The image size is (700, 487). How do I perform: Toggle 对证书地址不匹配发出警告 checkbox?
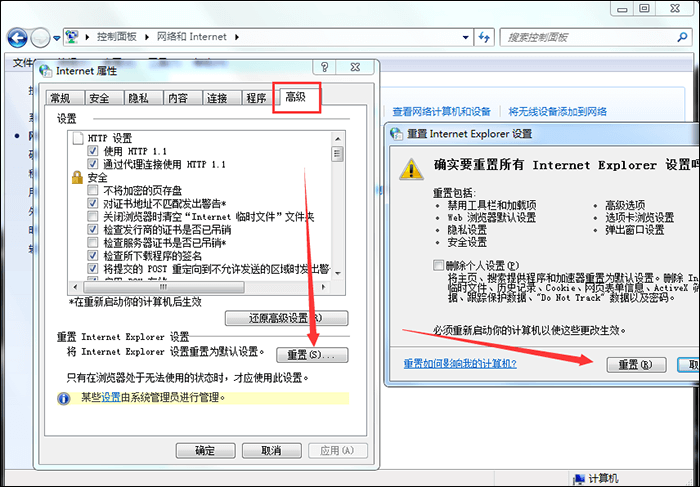(92, 204)
